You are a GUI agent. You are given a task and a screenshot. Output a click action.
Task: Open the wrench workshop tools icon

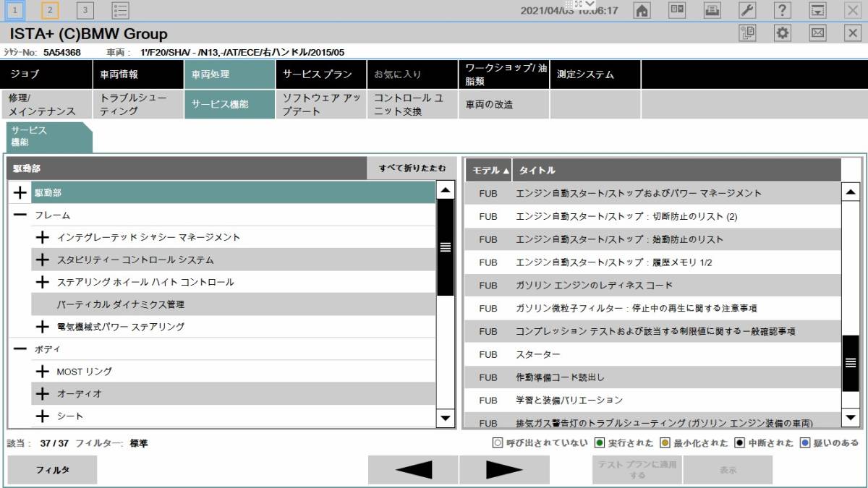pyautogui.click(x=746, y=10)
